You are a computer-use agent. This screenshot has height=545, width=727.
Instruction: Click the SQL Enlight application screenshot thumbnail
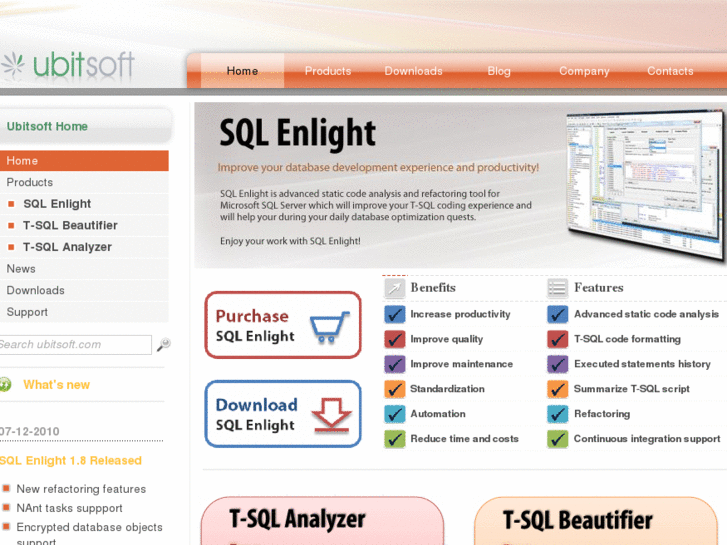point(646,185)
